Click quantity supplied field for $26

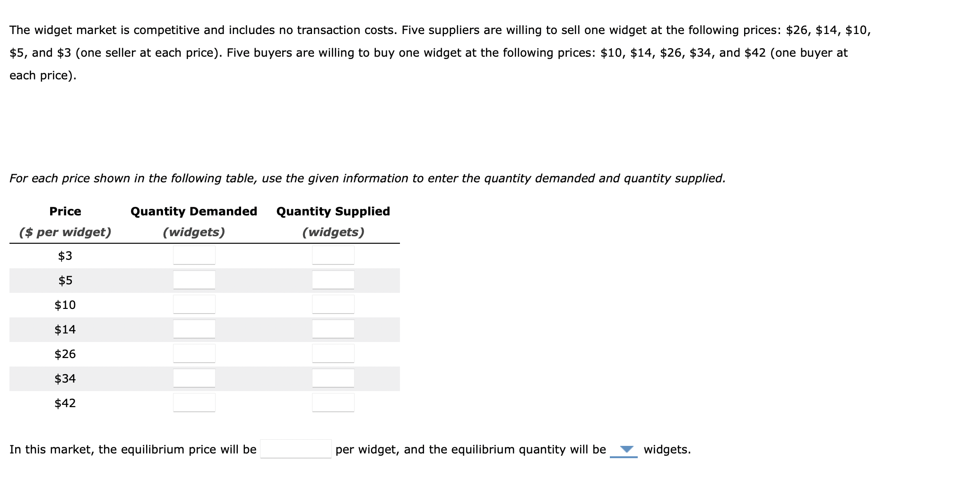[333, 353]
